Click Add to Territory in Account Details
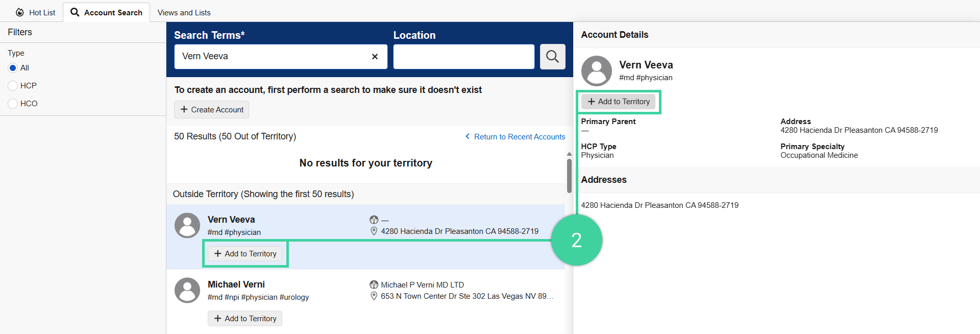The image size is (980, 334). click(618, 102)
